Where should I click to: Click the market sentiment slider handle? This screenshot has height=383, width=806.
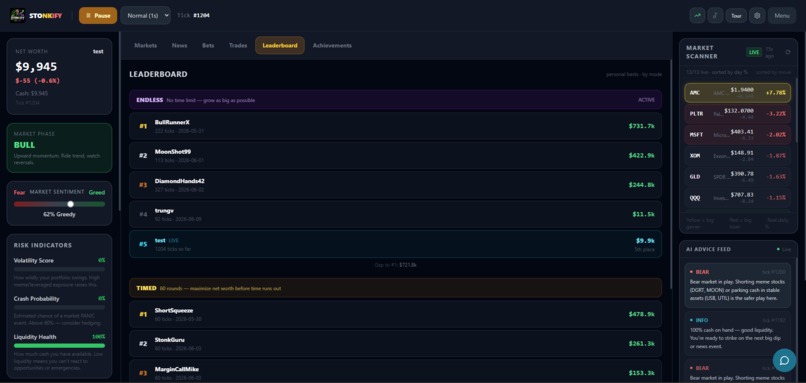pos(70,204)
